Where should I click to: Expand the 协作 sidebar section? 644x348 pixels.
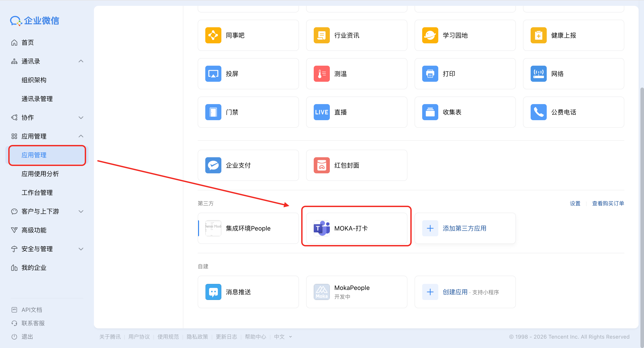(81, 117)
